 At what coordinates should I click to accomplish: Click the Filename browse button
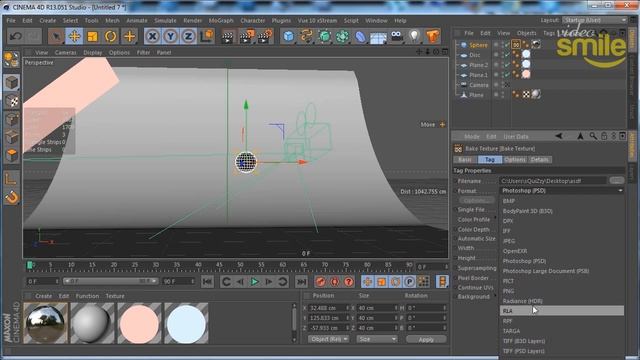(x=616, y=180)
